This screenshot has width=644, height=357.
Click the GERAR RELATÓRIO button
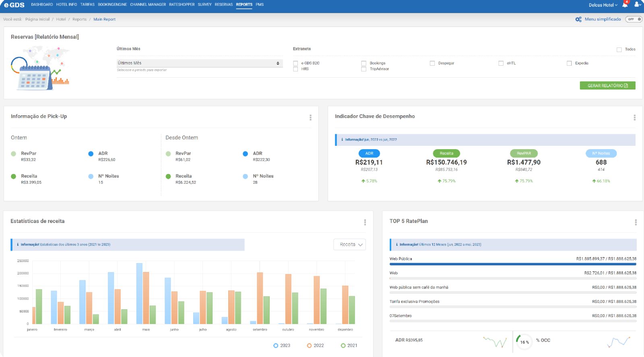608,85
